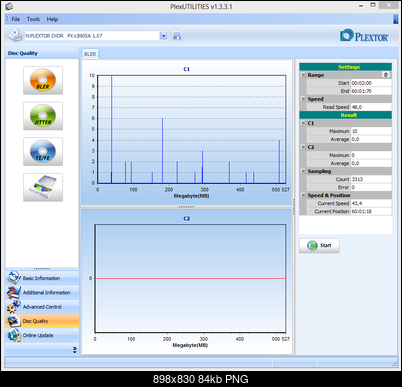Image resolution: width=402 pixels, height=387 pixels.
Task: Open the Online Update section
Action: point(42,335)
